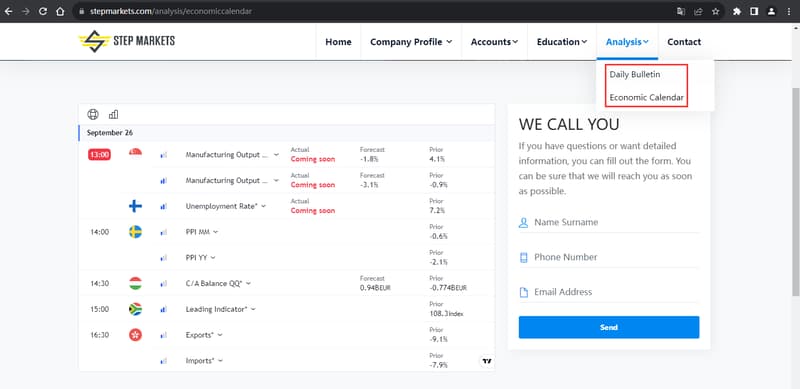The image size is (800, 389).
Task: Open the extensions puzzle icon
Action: (x=737, y=11)
